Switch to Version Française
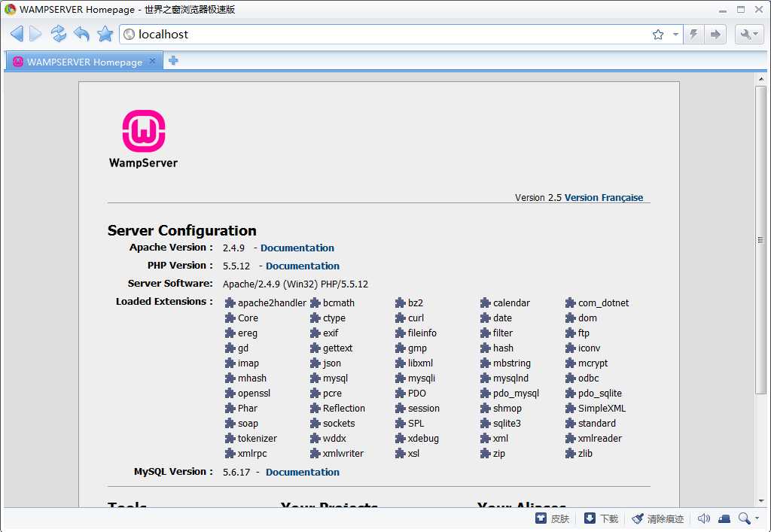Viewport: 771px width, 532px height. [x=604, y=197]
